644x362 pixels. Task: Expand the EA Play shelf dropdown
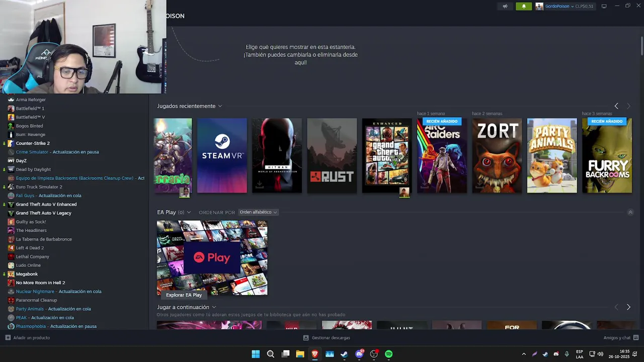coord(189,212)
